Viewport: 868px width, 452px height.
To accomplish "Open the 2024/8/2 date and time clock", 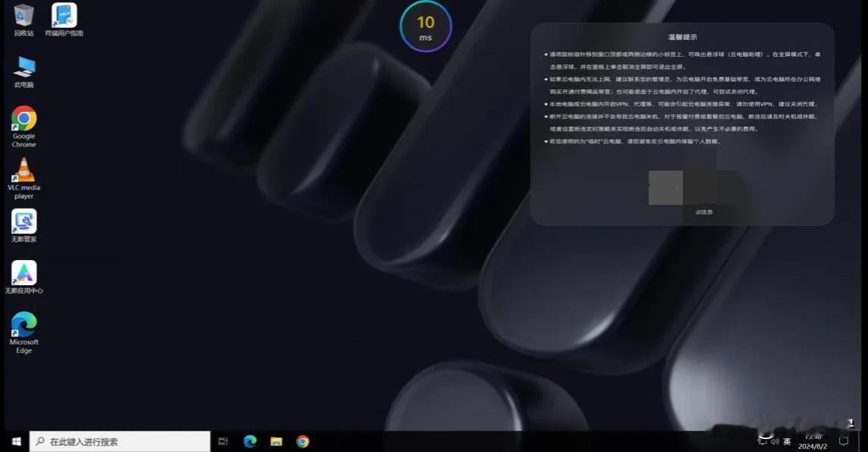I will [x=813, y=441].
